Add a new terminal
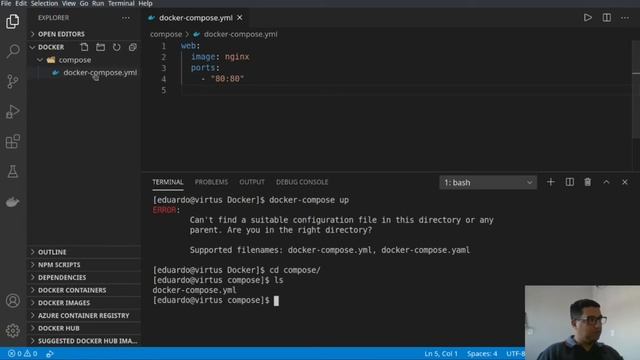This screenshot has height=360, width=640. [x=551, y=182]
